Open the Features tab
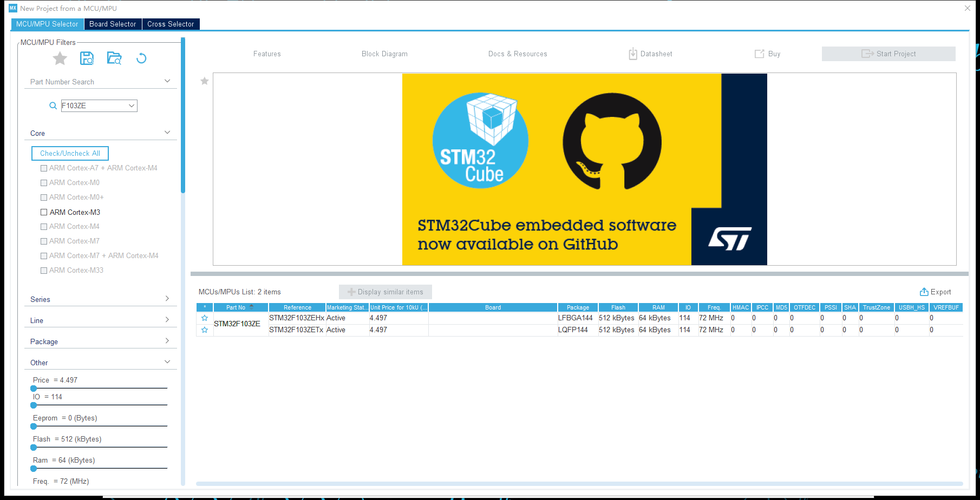980x500 pixels. [267, 54]
